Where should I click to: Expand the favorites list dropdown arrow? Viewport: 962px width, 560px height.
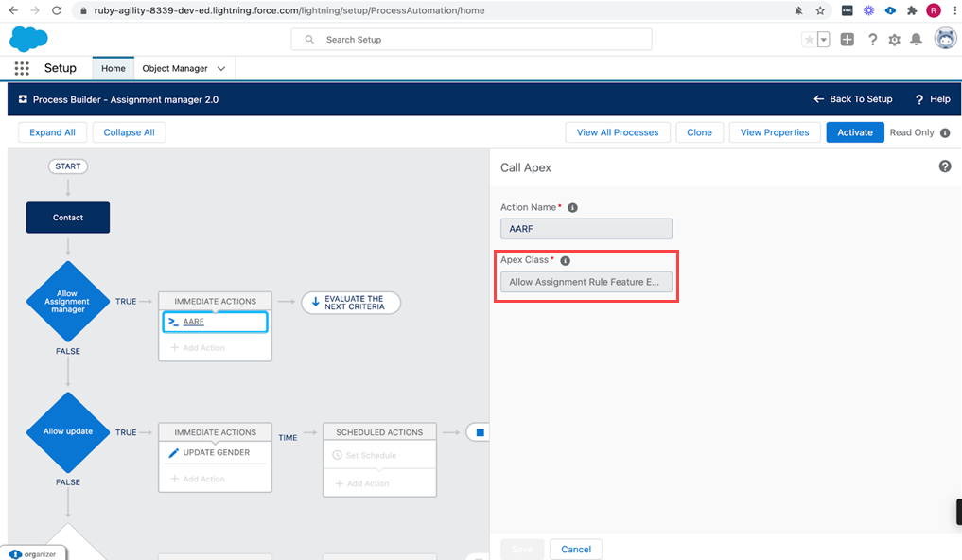coord(824,40)
